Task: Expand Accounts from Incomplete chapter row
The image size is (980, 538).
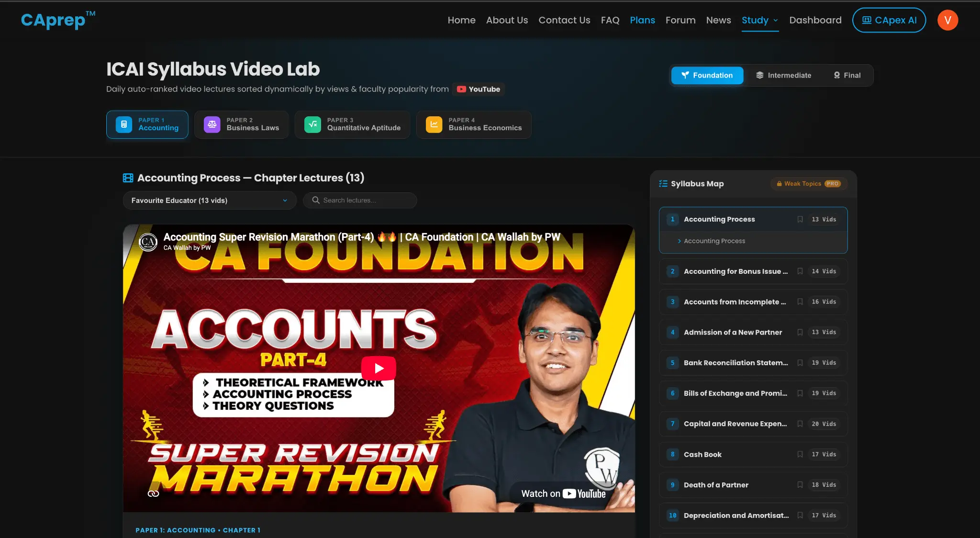Action: click(x=753, y=302)
